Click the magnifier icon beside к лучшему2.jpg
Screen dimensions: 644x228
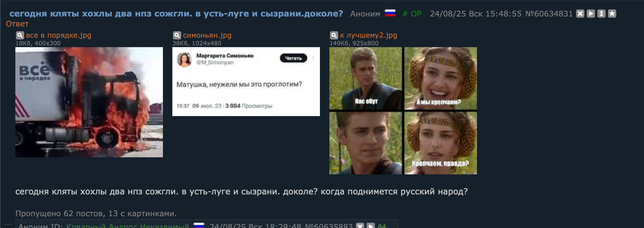click(x=334, y=35)
